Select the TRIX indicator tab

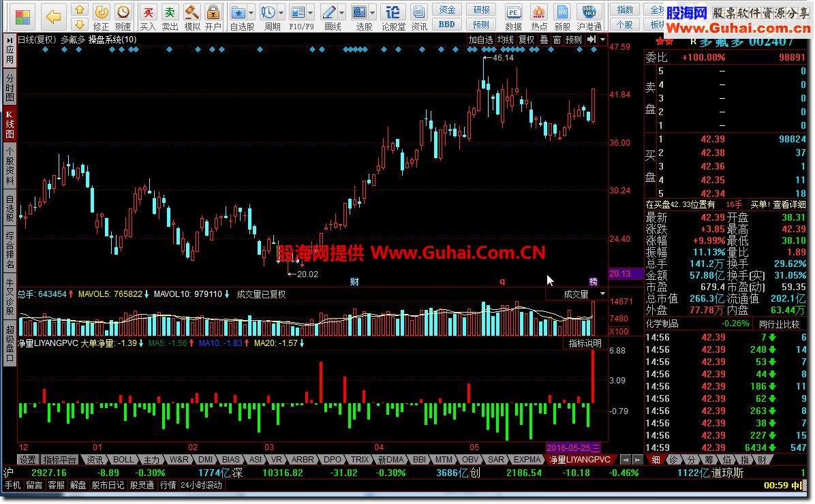[x=360, y=460]
